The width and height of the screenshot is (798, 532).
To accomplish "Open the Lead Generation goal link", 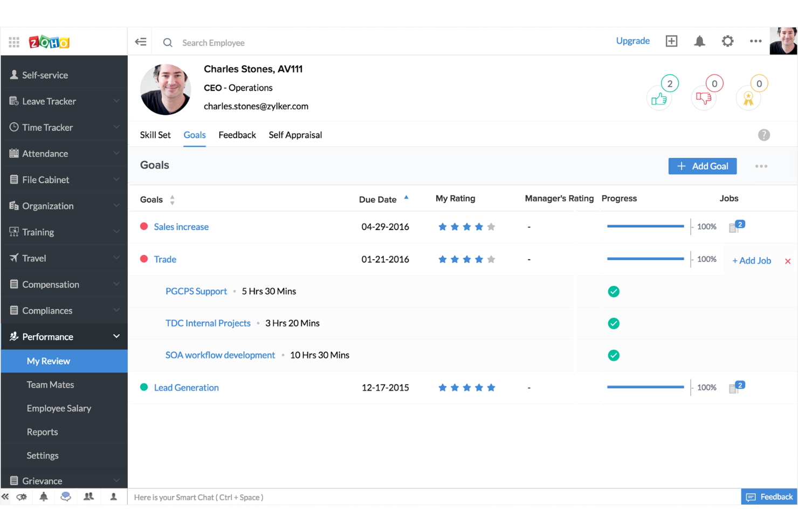I will point(186,387).
